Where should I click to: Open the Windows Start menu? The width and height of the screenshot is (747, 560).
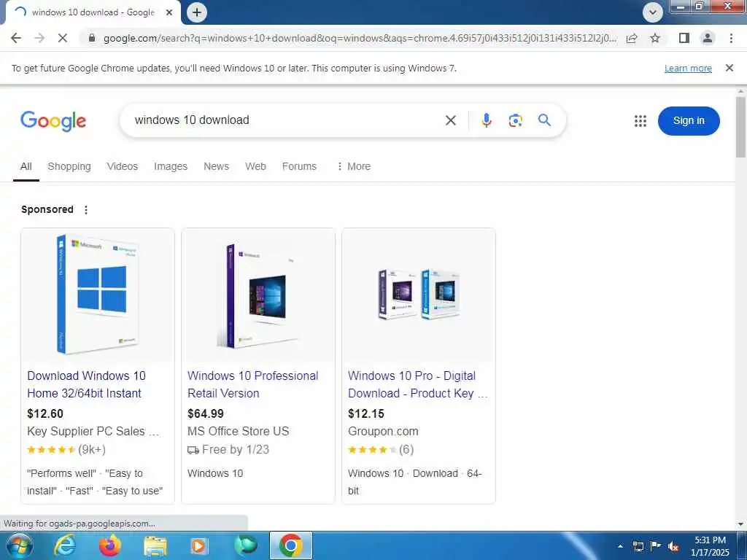(19, 545)
